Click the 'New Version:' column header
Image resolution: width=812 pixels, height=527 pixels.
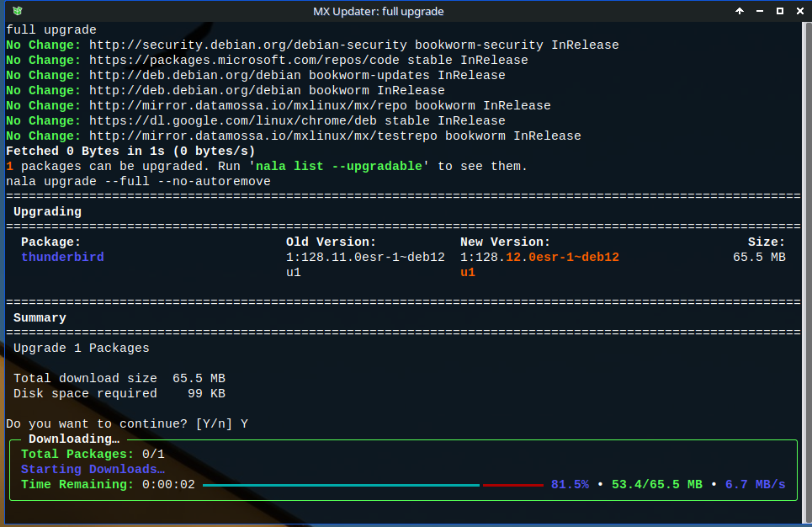pos(505,242)
